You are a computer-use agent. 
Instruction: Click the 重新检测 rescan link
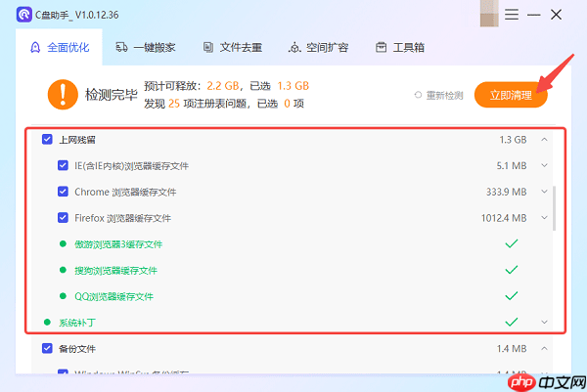click(445, 96)
